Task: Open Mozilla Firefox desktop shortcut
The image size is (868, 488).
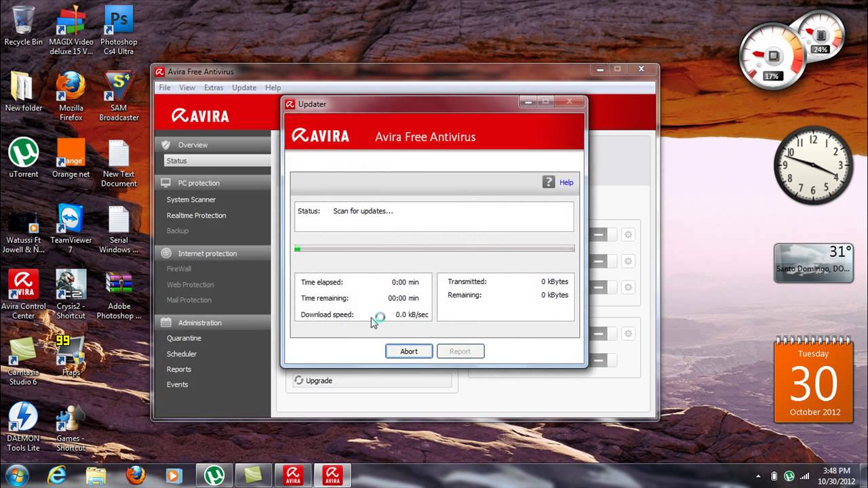Action: 71,96
